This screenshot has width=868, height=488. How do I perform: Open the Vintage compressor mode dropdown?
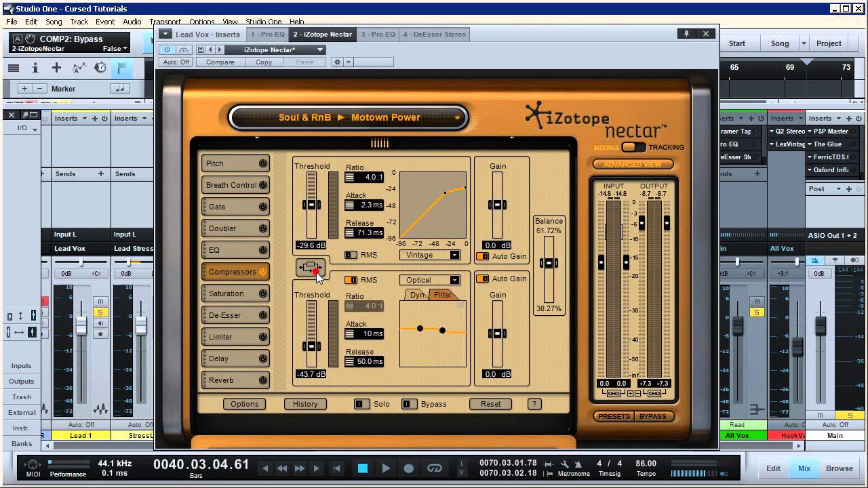tap(454, 256)
